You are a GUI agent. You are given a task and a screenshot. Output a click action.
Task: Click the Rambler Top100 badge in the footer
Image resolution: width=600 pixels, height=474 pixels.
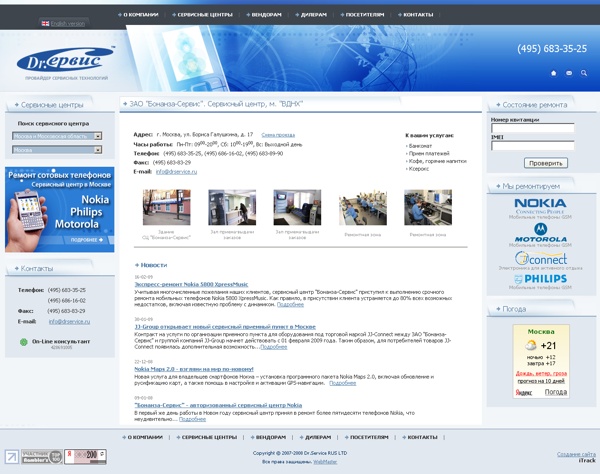point(42,457)
